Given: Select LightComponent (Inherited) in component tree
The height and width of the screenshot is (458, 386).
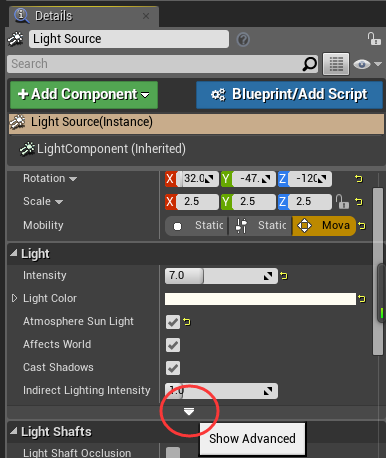Looking at the screenshot, I should [x=103, y=149].
